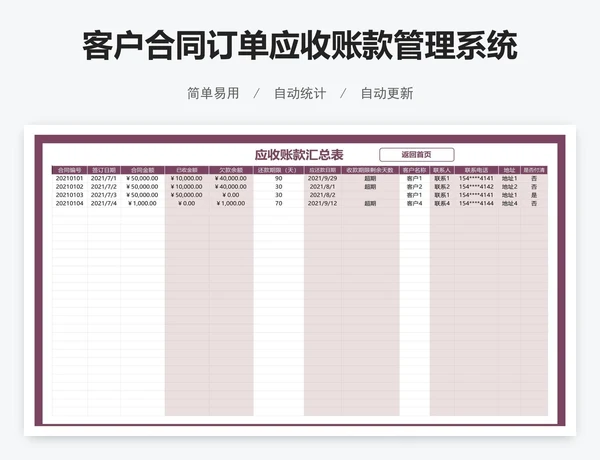Select 已收金额 ¥10,000.00 in row 20210102
Screen dimensions: 600x460
[186, 187]
